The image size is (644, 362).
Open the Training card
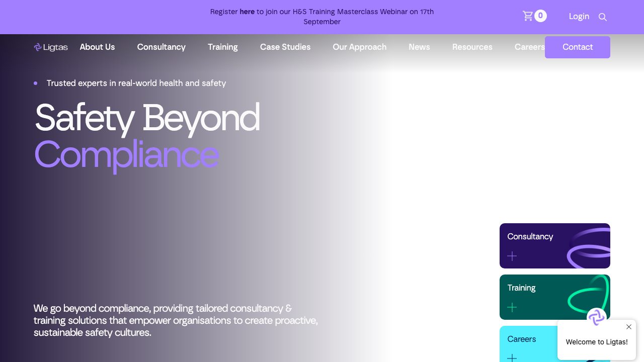tap(555, 297)
